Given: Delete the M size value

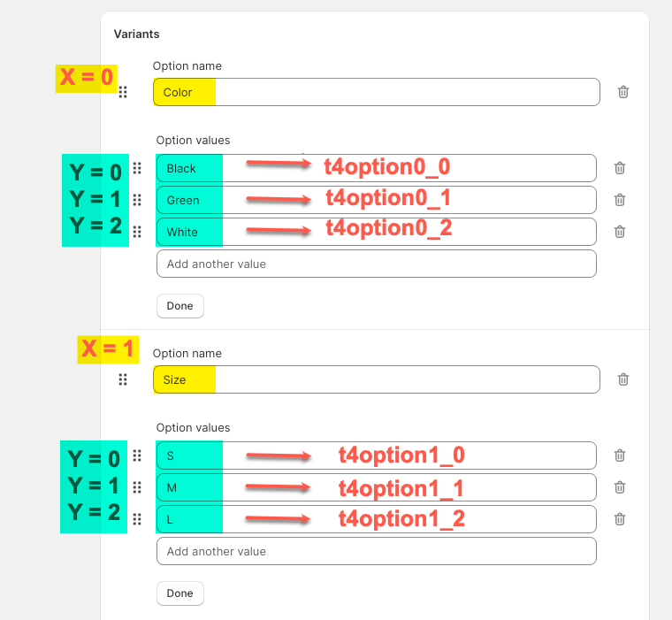Looking at the screenshot, I should [x=620, y=487].
